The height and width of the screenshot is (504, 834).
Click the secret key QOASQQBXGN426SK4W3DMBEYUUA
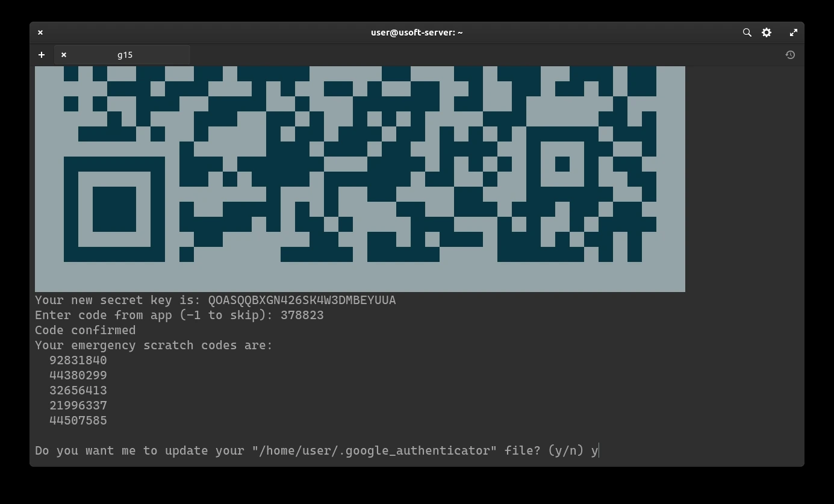click(x=302, y=300)
